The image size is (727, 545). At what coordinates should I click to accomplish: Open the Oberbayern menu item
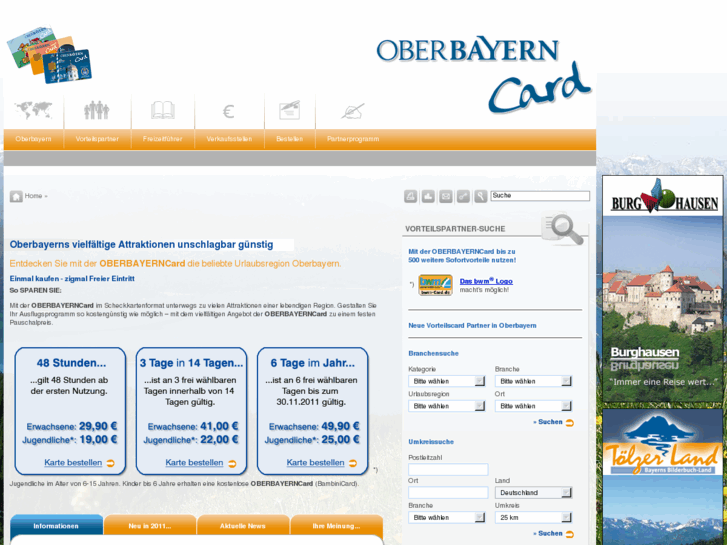[x=33, y=139]
